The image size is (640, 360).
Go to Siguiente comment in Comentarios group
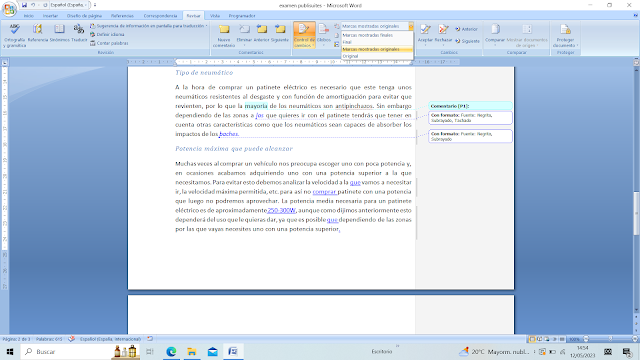click(x=280, y=33)
